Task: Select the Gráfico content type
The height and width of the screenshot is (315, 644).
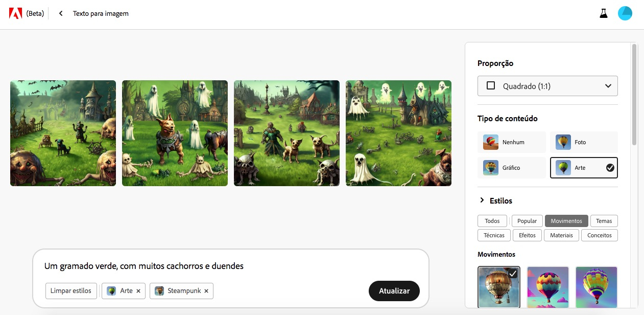Action: pyautogui.click(x=512, y=168)
